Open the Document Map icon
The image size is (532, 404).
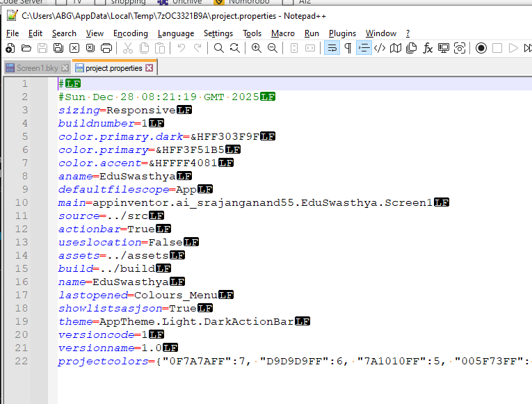coord(396,48)
